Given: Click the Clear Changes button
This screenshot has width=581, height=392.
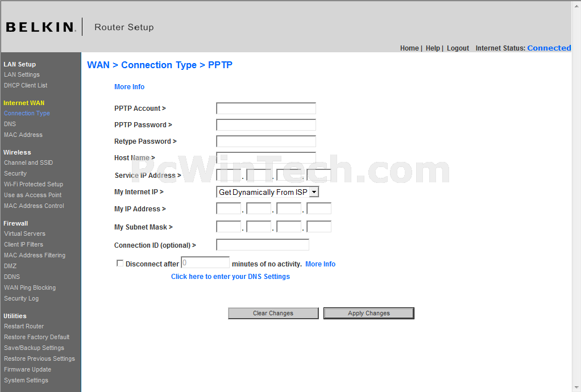Looking at the screenshot, I should (273, 313).
